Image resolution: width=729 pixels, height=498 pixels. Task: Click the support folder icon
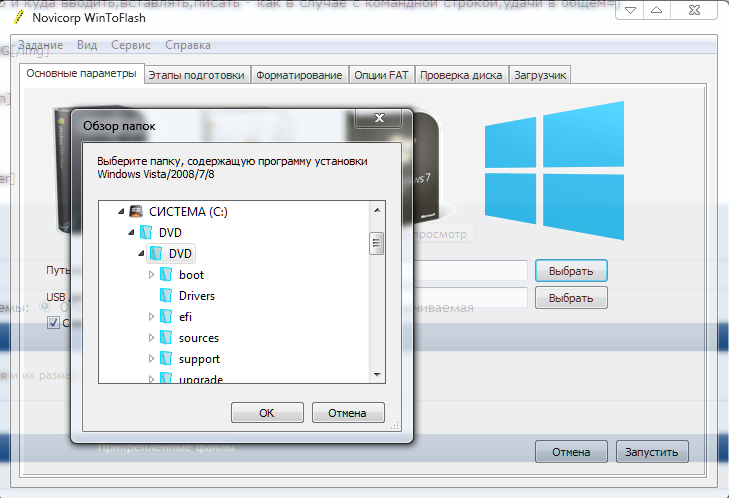(166, 359)
